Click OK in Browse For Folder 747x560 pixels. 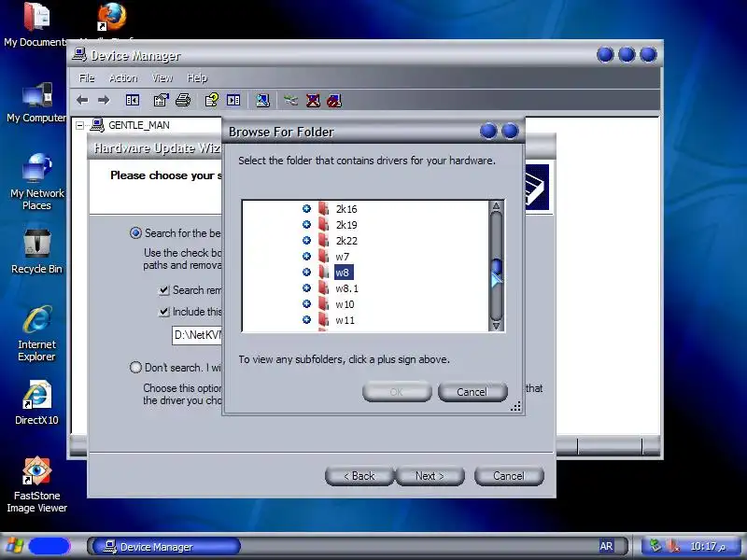pos(397,391)
